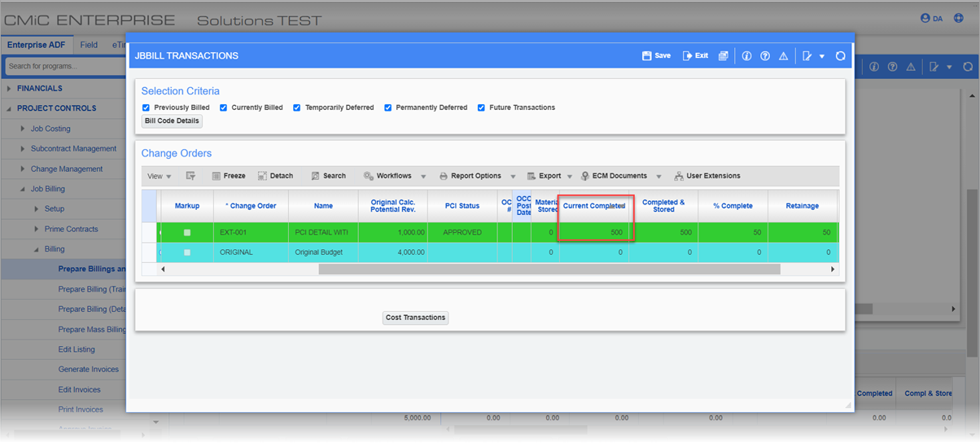Open the Export dropdown arrow
Screen dimensions: 980x443
coord(570,177)
